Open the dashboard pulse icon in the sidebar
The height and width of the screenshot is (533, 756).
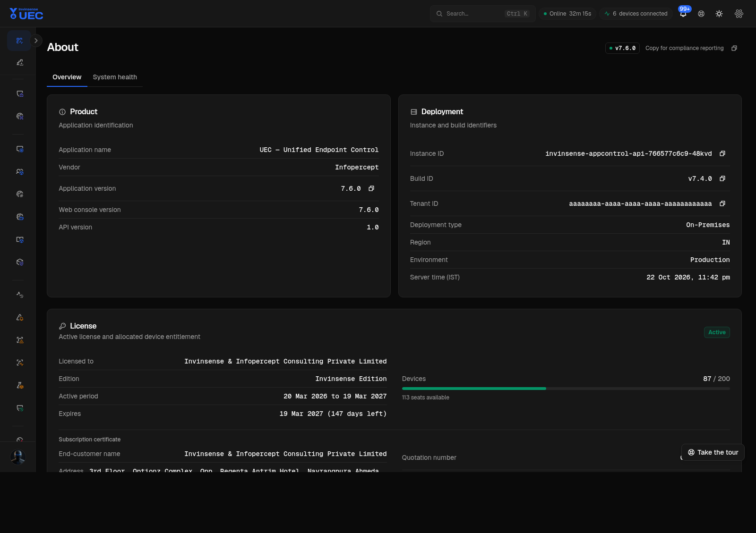point(19,41)
